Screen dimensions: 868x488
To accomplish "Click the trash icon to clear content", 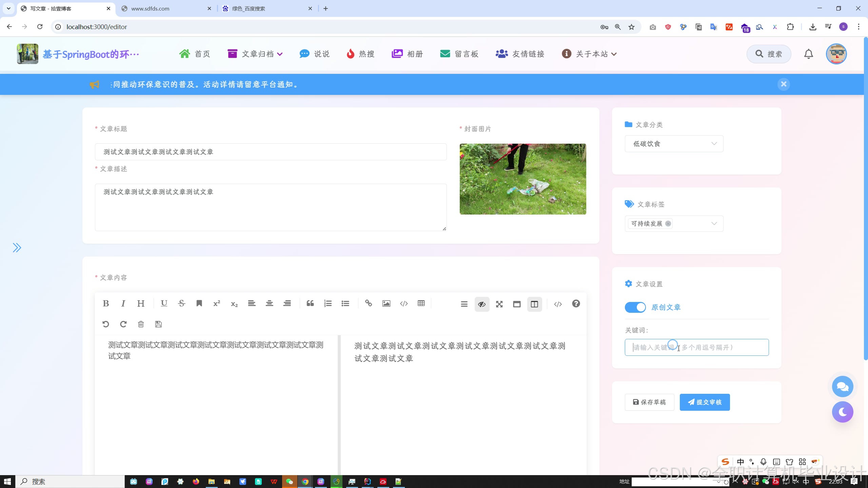I will (141, 324).
